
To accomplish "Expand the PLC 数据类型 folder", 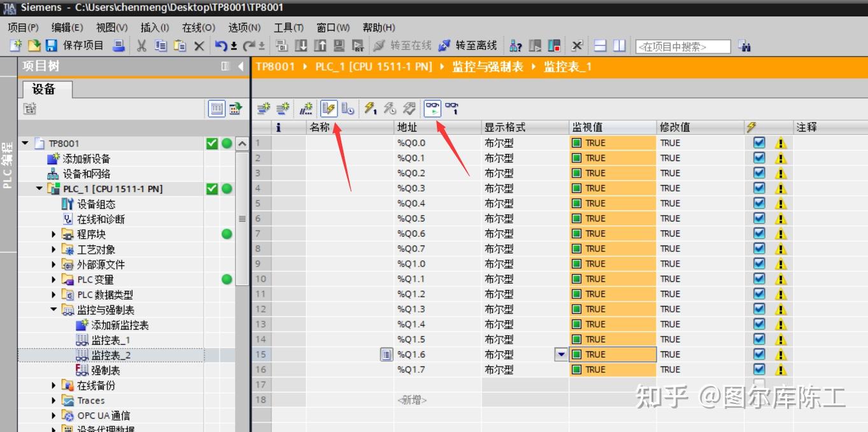I will click(54, 295).
